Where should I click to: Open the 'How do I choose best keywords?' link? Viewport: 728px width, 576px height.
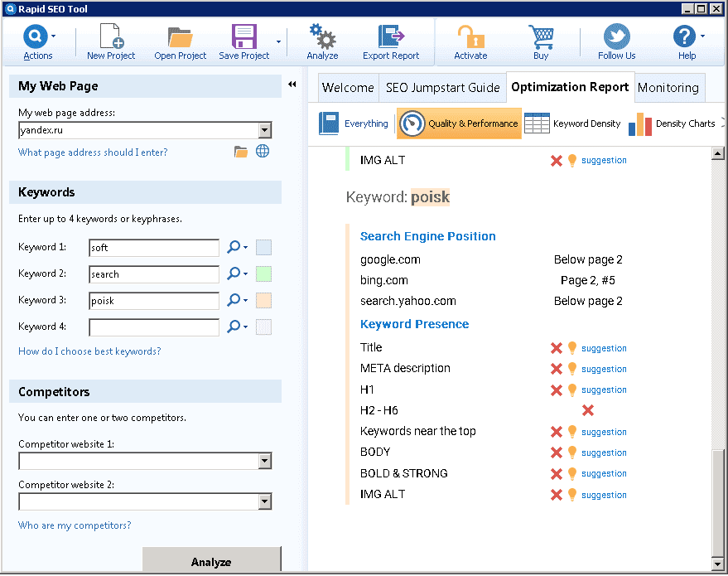89,351
